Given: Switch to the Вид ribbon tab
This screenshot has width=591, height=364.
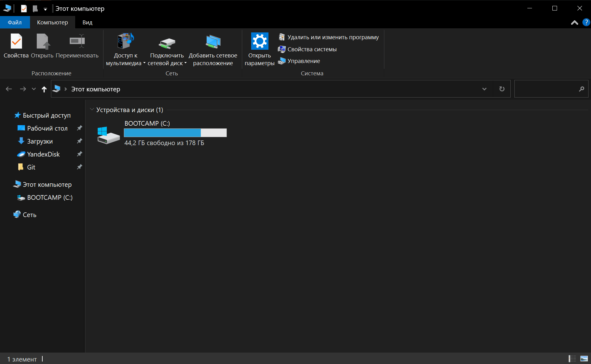Looking at the screenshot, I should click(87, 22).
